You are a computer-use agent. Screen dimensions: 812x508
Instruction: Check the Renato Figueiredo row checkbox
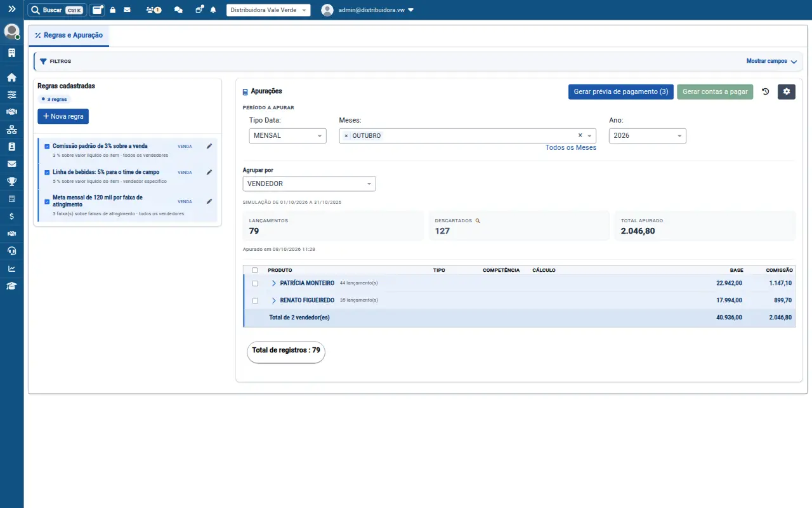[x=255, y=300]
